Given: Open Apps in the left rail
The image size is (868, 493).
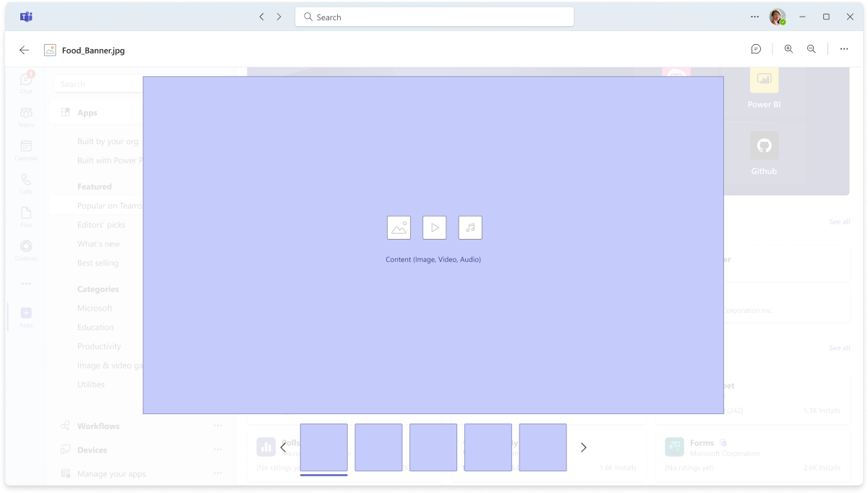Looking at the screenshot, I should tap(26, 317).
